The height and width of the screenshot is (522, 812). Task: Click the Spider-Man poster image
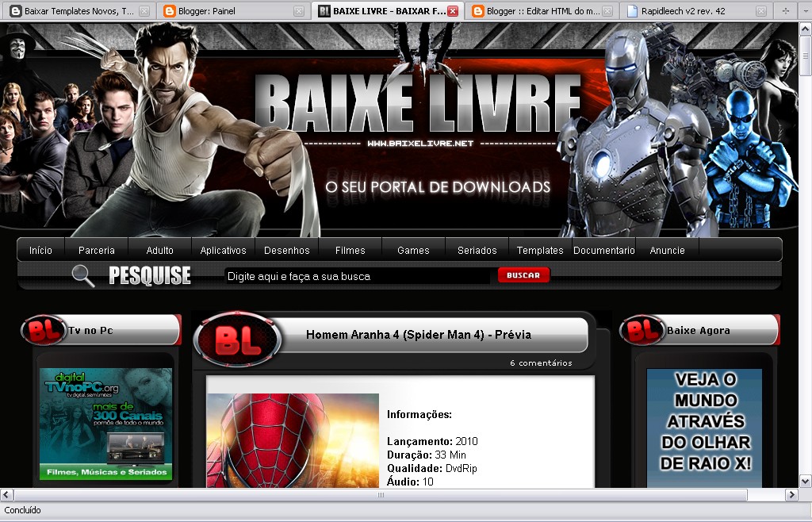click(x=293, y=441)
